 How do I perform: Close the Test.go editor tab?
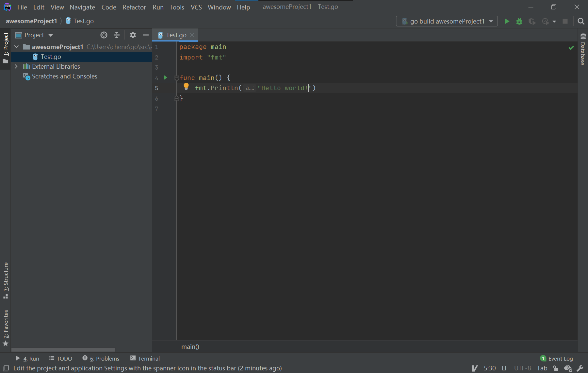pyautogui.click(x=192, y=35)
